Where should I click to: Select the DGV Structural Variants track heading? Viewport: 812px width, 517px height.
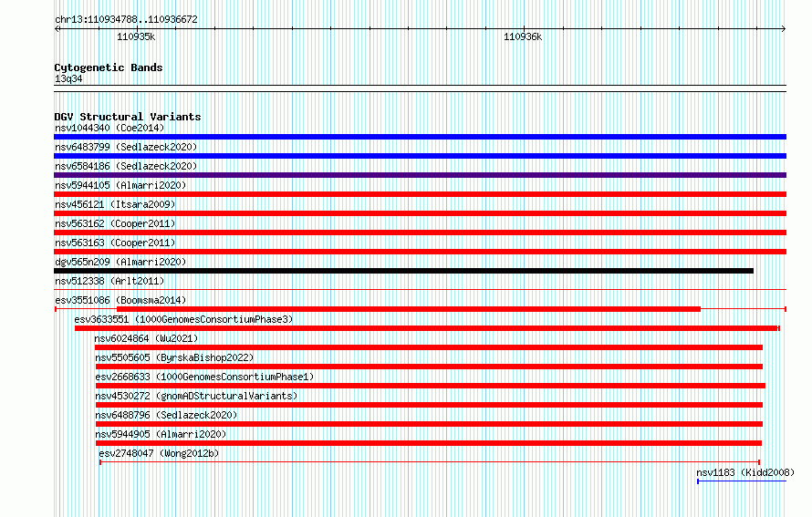coord(128,117)
